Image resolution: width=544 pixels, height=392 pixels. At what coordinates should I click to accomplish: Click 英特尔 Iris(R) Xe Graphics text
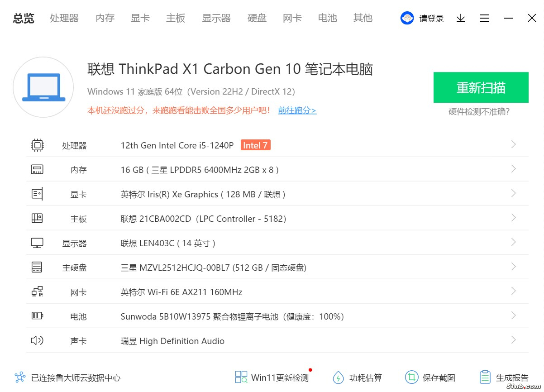(x=203, y=194)
